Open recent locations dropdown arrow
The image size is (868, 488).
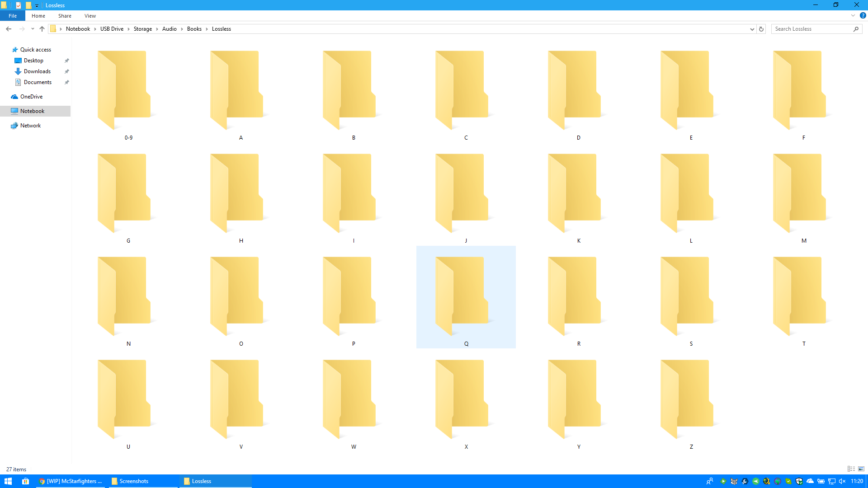(33, 29)
